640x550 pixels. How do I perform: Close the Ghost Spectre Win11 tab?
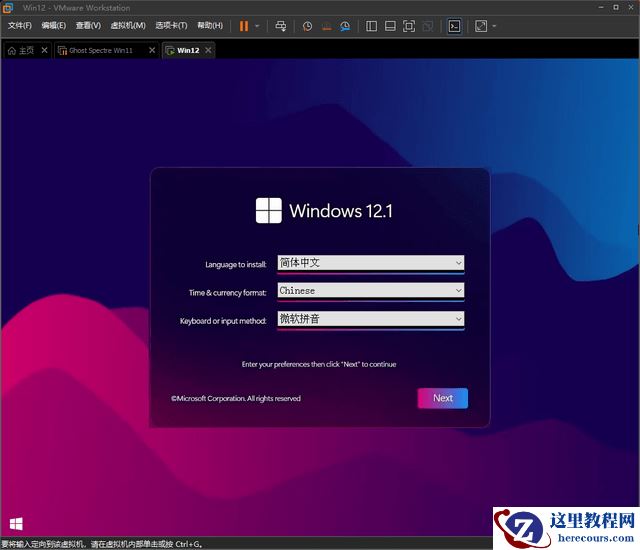152,50
